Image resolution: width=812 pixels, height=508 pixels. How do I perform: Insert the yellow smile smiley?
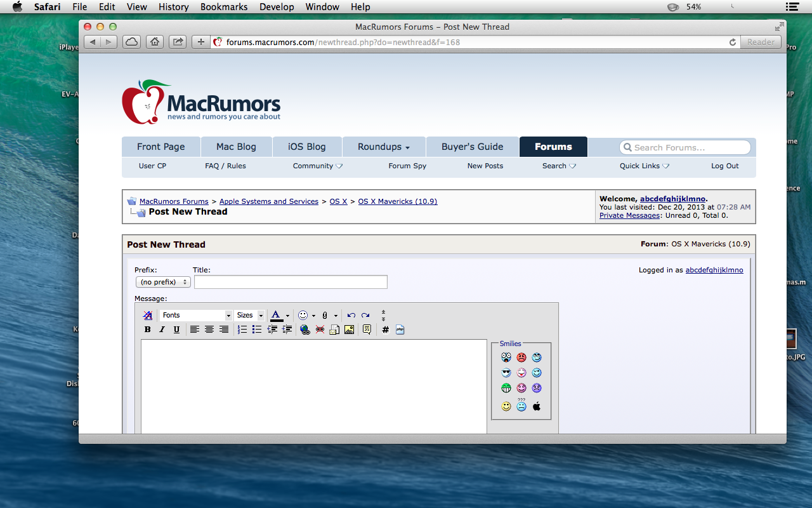point(506,406)
